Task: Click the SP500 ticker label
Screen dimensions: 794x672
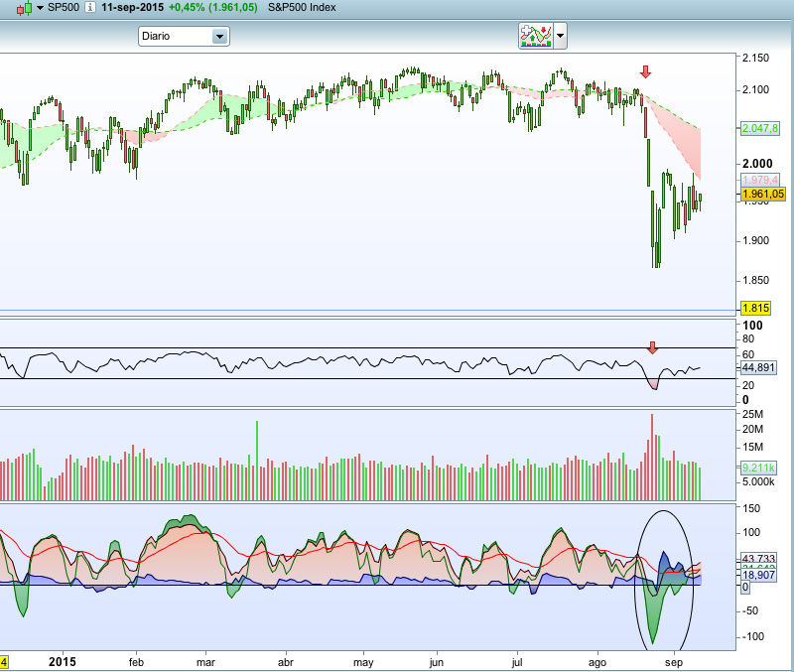Action: 64,8
